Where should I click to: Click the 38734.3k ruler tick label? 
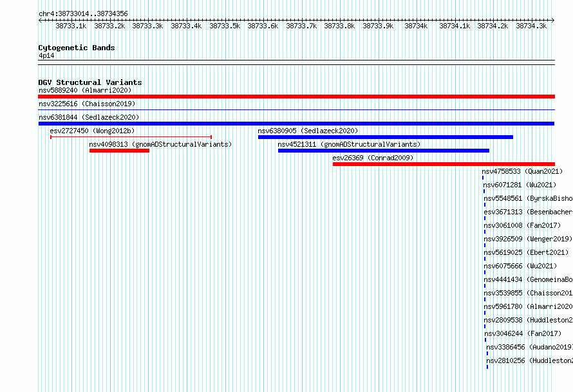click(x=531, y=26)
